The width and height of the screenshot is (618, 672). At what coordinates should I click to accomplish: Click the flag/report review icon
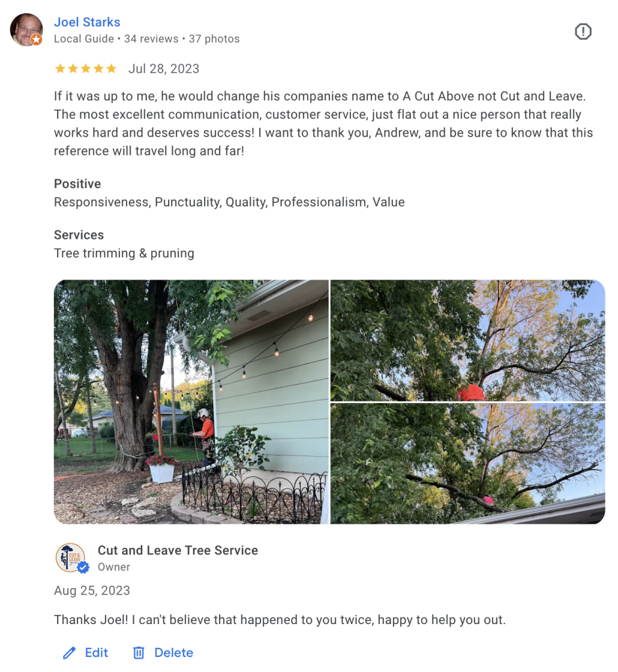[583, 31]
